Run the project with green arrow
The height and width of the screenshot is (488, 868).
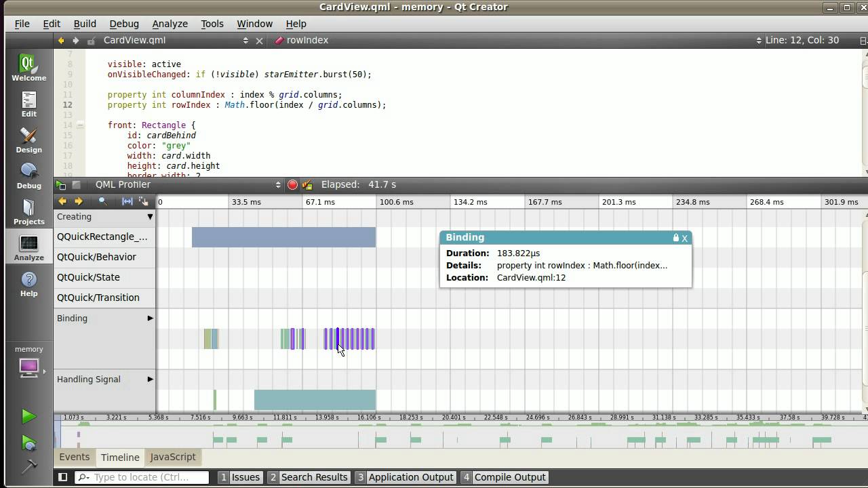click(x=28, y=416)
